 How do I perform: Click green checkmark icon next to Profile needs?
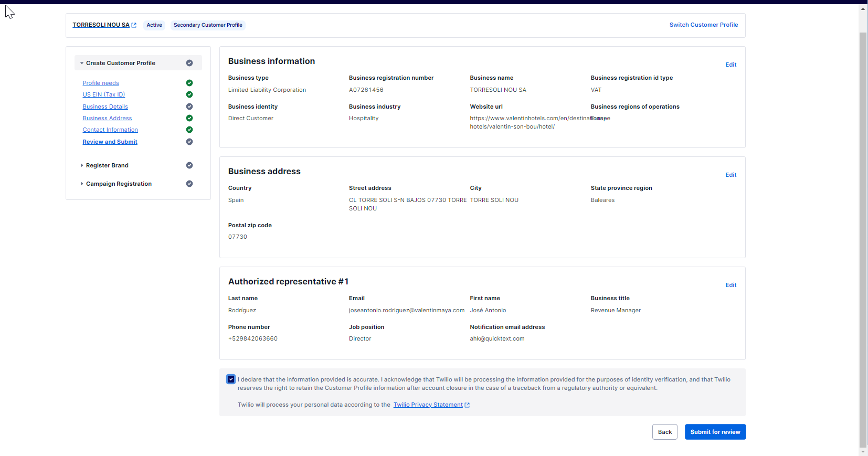(189, 83)
